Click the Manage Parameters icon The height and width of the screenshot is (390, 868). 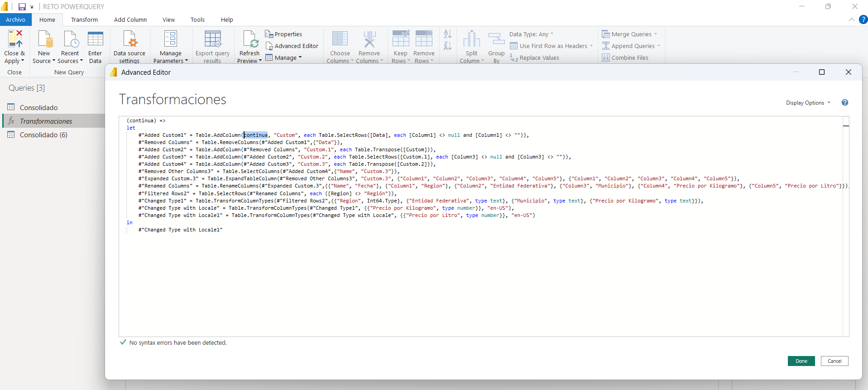click(x=170, y=39)
